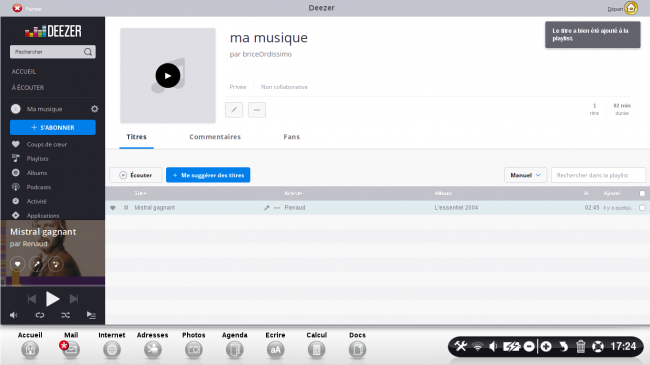Click the Écouter button

pyautogui.click(x=136, y=175)
